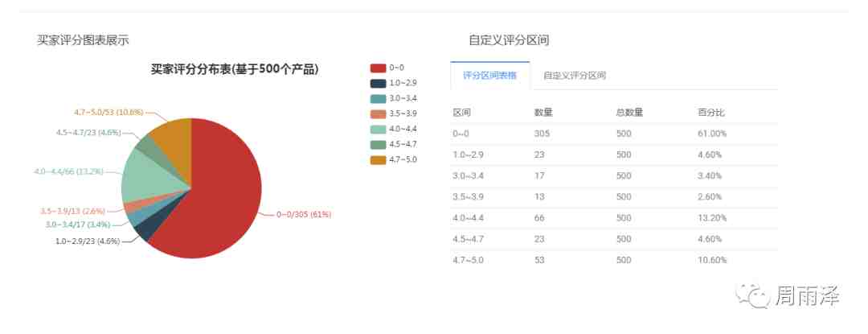Toggle the 1.0~2.9 legend dark blue swatch
868x334 pixels.
pos(378,83)
